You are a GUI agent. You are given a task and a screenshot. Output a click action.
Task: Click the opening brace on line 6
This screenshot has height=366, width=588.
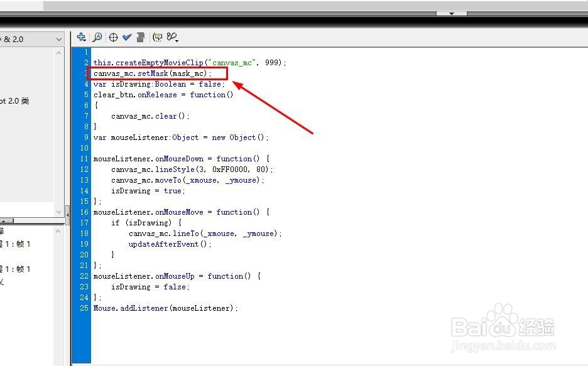click(x=96, y=105)
